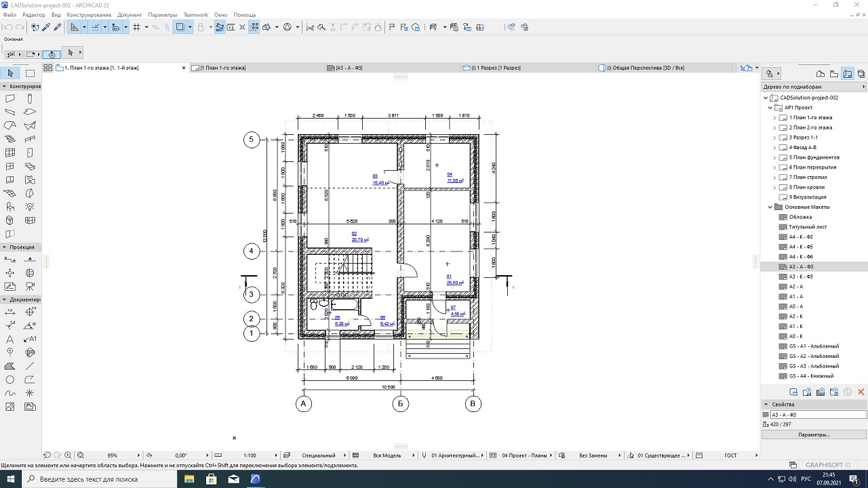
Task: Select layout А2 - А in navigator
Action: (x=795, y=287)
